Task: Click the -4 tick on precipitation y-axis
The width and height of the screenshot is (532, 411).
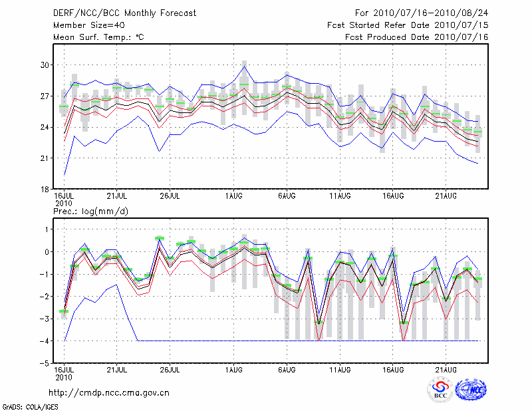Action: [x=45, y=341]
